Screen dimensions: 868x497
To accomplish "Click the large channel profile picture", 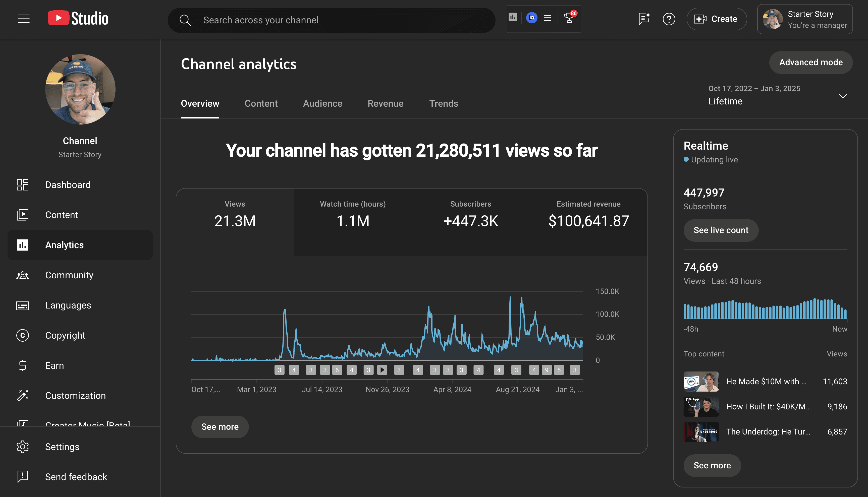I will [x=80, y=89].
